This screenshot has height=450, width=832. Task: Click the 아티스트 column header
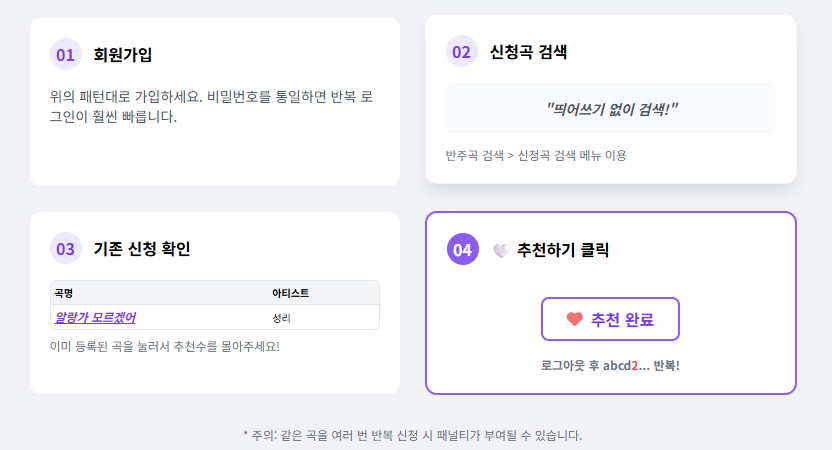click(290, 293)
